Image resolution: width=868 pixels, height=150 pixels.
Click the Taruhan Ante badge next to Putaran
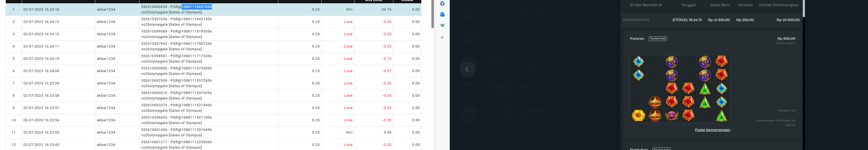[658, 39]
